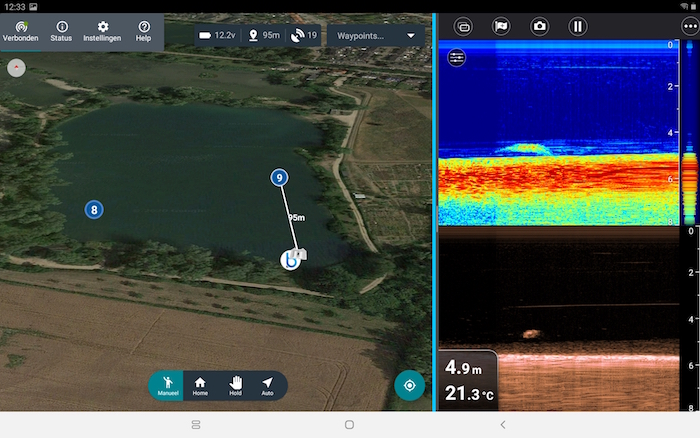Tap the 95m route distance label
Image resolution: width=700 pixels, height=438 pixels.
point(296,217)
